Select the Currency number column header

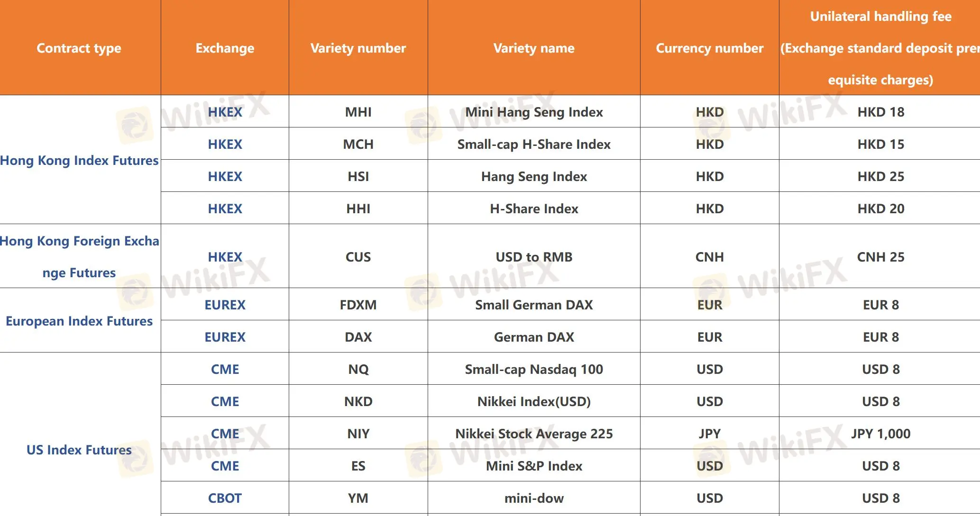click(709, 48)
